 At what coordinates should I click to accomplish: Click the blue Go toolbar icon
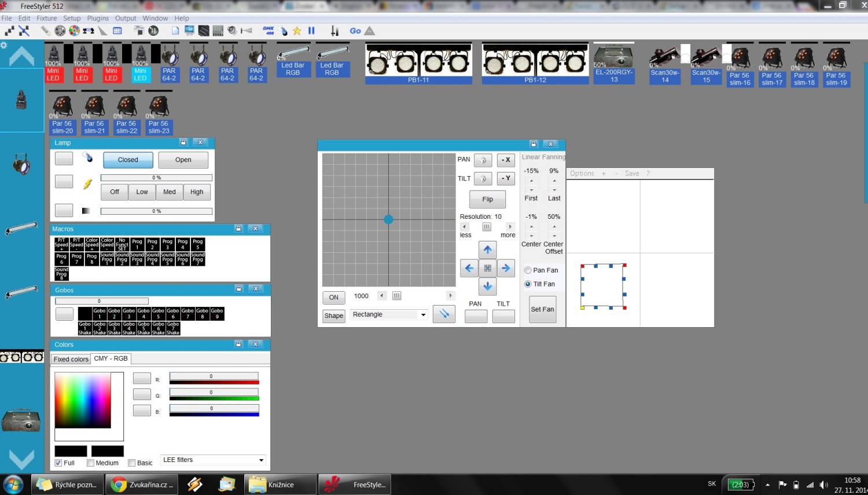pos(355,31)
